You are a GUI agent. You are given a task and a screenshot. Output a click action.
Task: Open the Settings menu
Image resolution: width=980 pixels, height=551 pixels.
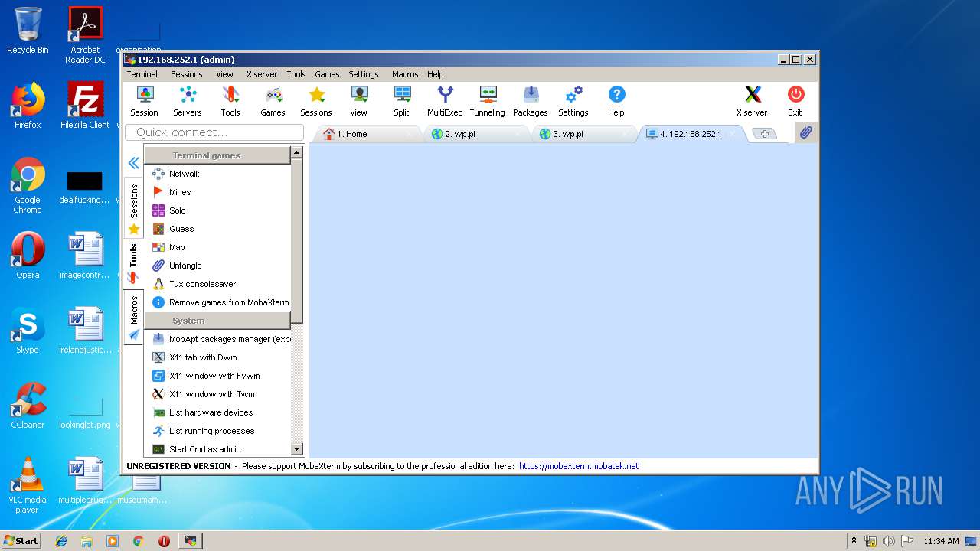click(x=364, y=74)
